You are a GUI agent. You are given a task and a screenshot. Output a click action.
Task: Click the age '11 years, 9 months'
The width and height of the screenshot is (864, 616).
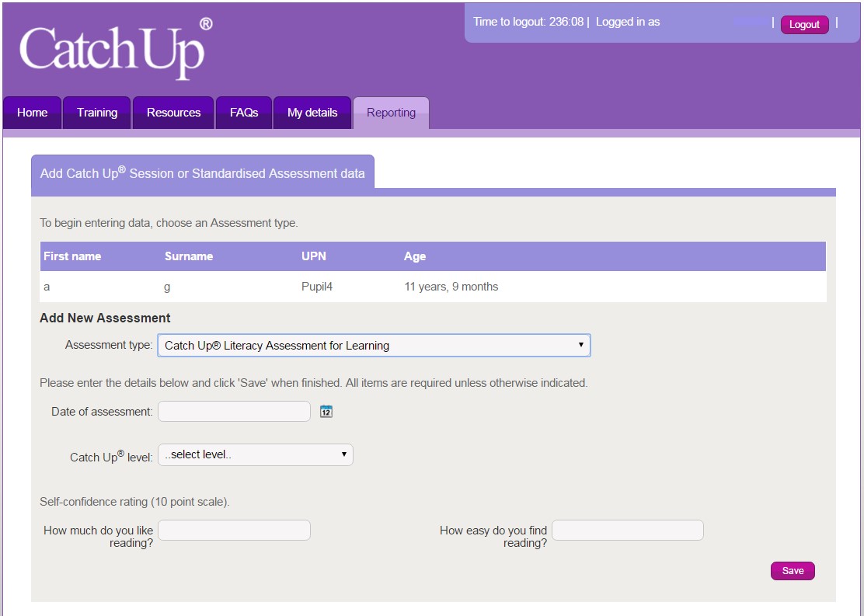click(x=451, y=287)
